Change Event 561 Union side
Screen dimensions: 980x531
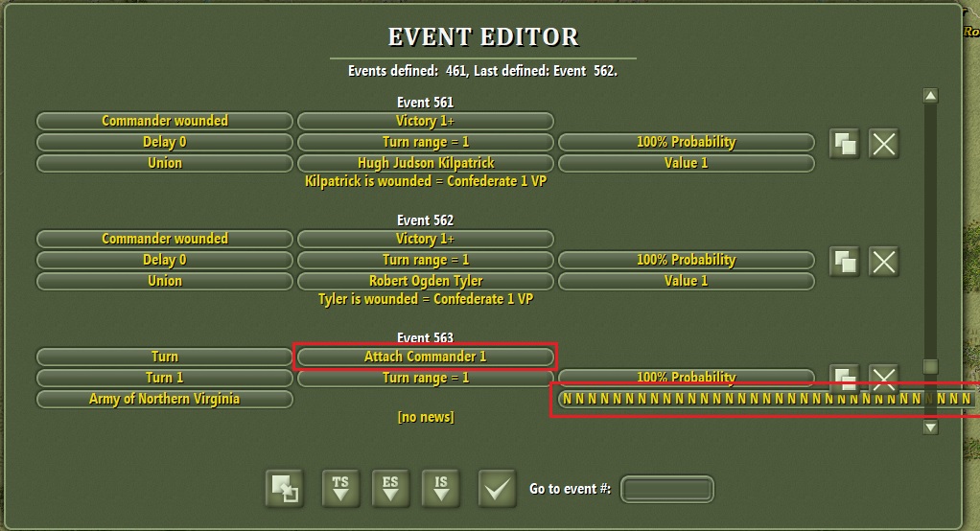pyautogui.click(x=164, y=163)
